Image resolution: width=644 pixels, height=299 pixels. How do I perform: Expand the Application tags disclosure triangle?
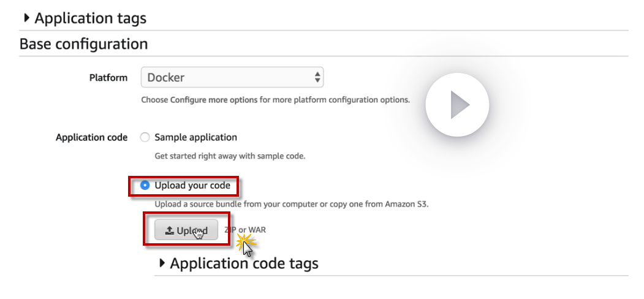click(x=26, y=18)
